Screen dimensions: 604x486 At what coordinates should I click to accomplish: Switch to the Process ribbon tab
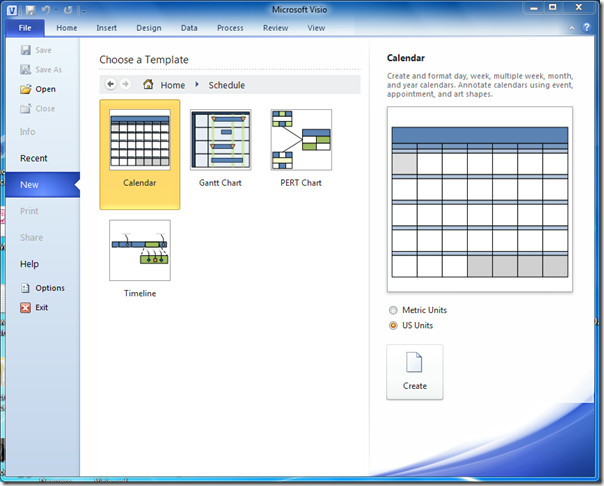pyautogui.click(x=230, y=28)
